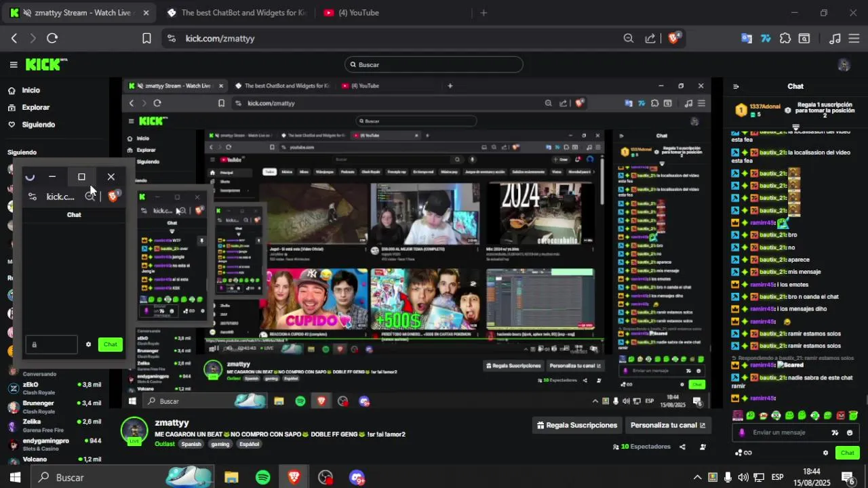868x488 pixels.
Task: Click the popup window site settings icon
Action: [33, 197]
